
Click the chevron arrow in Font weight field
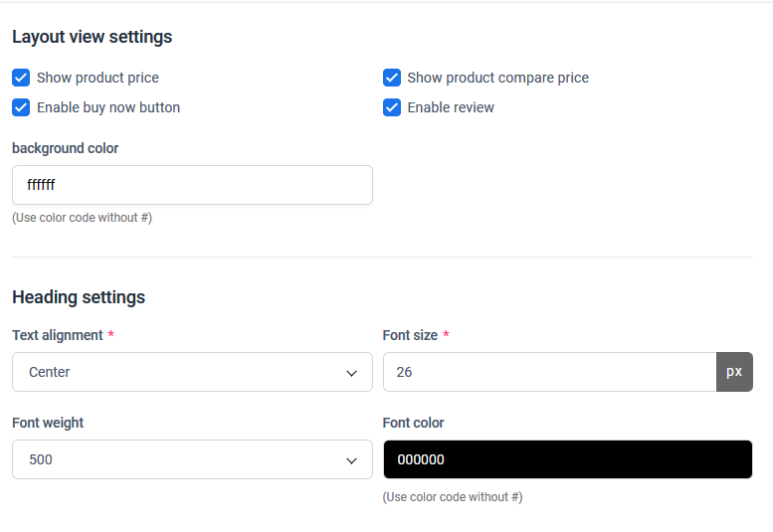(x=351, y=460)
